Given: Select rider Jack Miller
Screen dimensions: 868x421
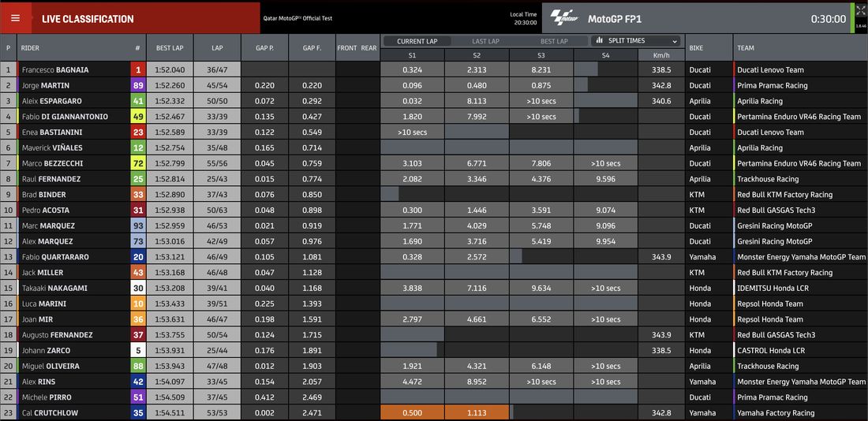Looking at the screenshot, I should pyautogui.click(x=43, y=272).
